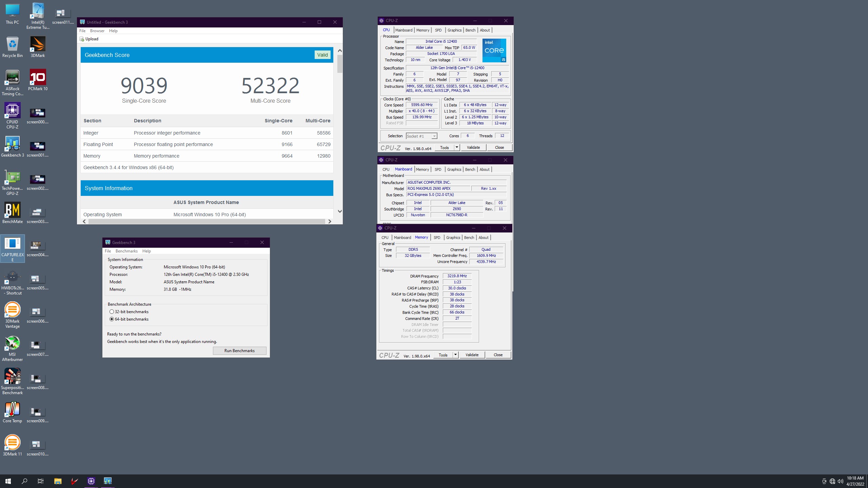Open About tab in top CPU-Z window
This screenshot has height=488, width=868.
pos(485,30)
